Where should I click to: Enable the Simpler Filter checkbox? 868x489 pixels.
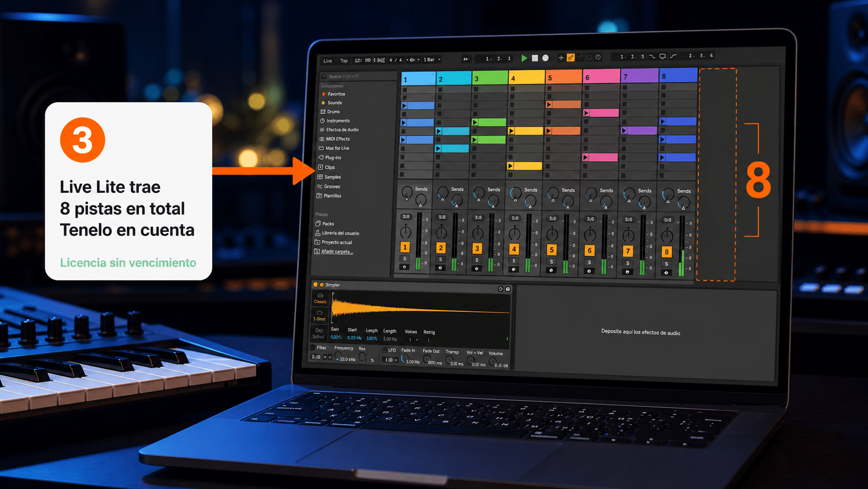click(x=313, y=348)
